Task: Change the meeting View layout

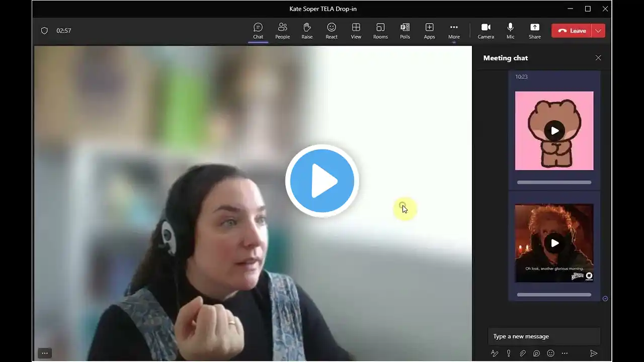Action: tap(356, 31)
